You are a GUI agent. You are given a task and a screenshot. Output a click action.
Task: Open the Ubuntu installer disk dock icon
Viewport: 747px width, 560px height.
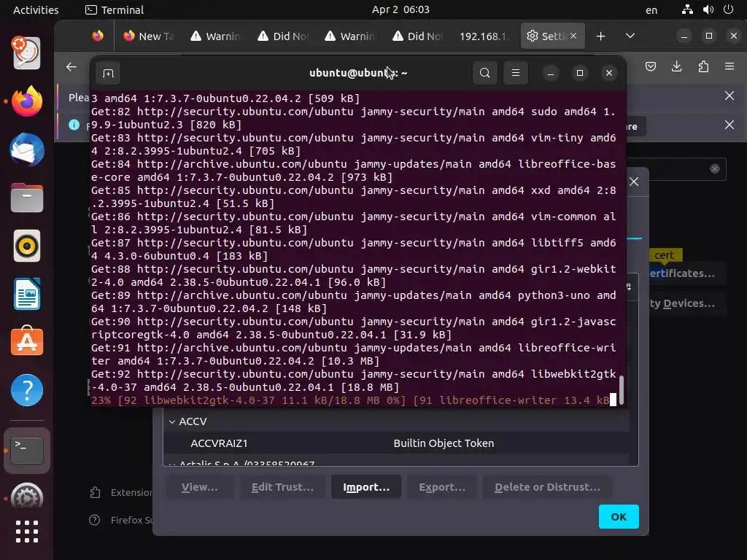click(x=27, y=52)
